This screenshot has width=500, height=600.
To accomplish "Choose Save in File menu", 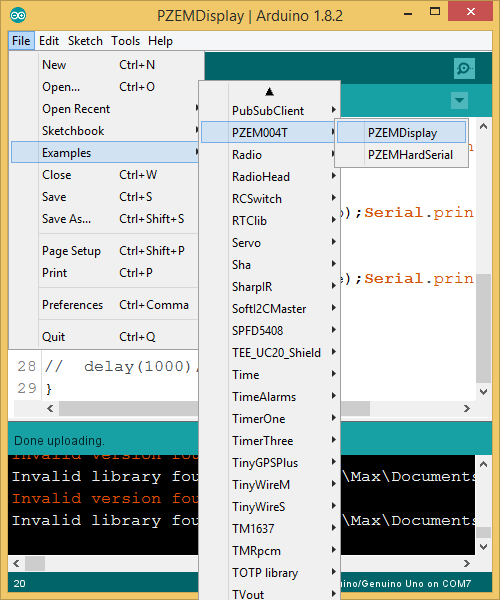I will pyautogui.click(x=104, y=197).
